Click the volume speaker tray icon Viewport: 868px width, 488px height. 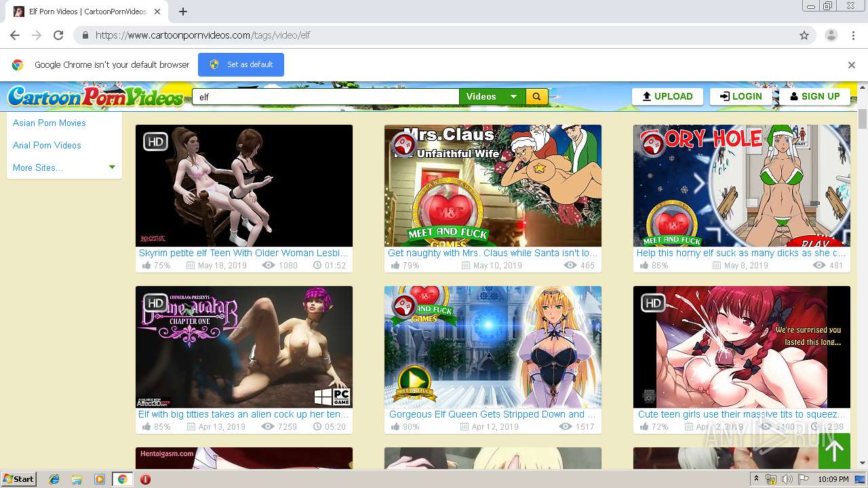point(787,479)
